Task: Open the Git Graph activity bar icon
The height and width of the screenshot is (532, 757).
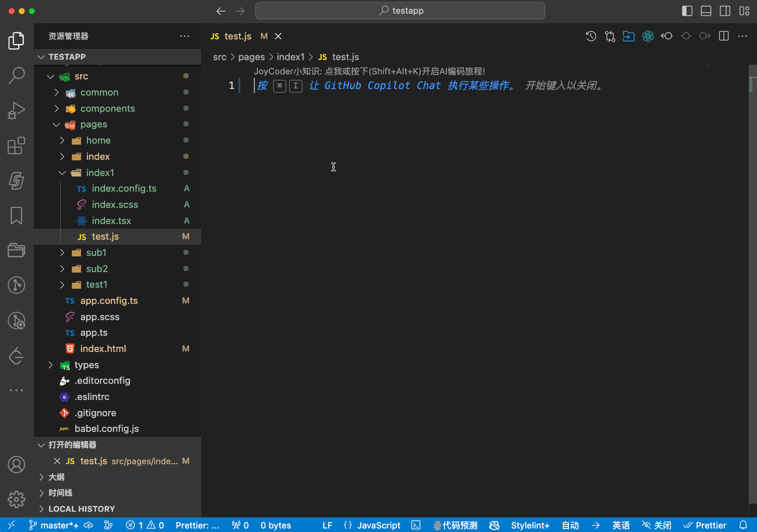Action: tap(16, 285)
